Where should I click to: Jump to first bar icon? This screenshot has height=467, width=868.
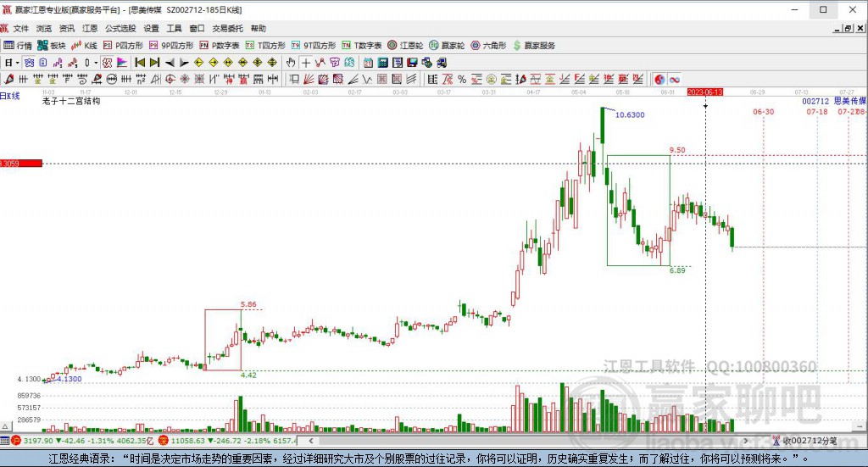[140, 63]
